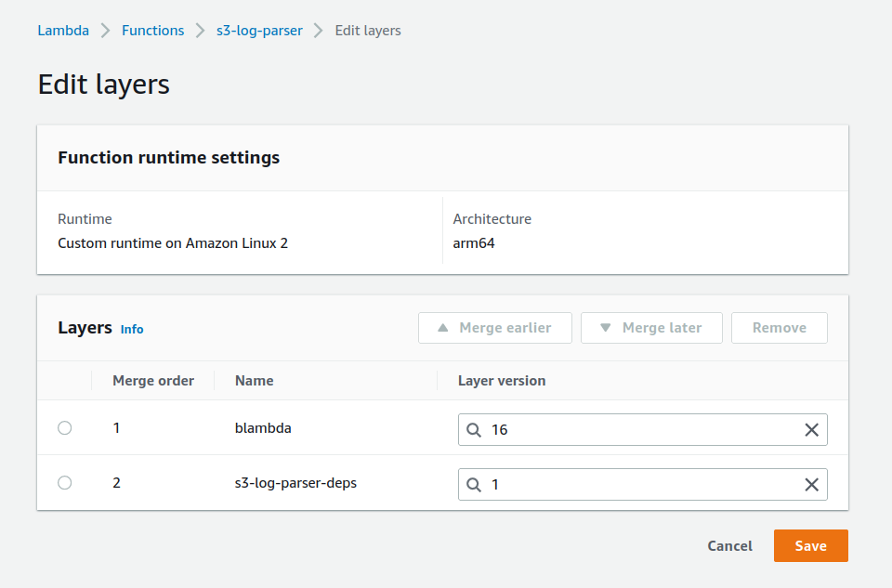Open blambda layer version combo box
Screen dimensions: 892x588
[x=641, y=430]
